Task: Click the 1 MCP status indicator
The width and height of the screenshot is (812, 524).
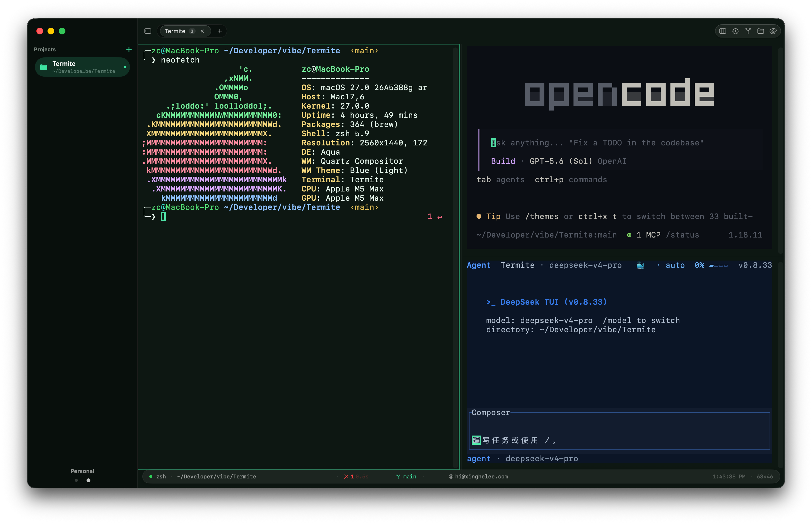Action: pos(644,235)
